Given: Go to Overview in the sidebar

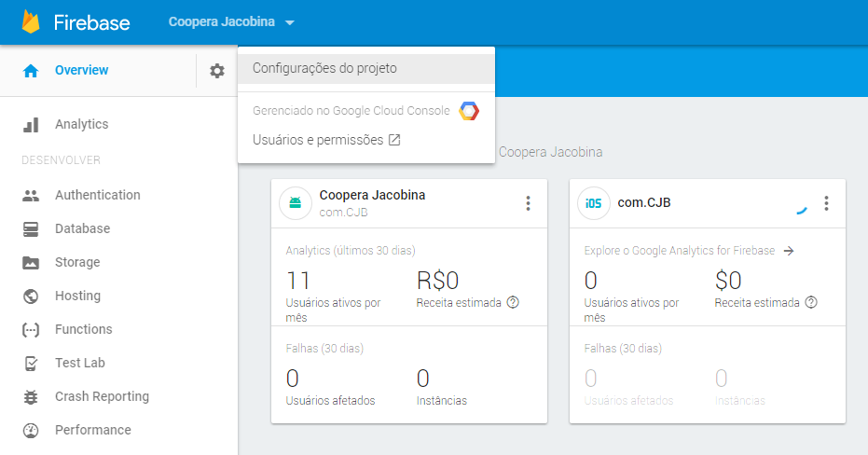Looking at the screenshot, I should pyautogui.click(x=81, y=71).
